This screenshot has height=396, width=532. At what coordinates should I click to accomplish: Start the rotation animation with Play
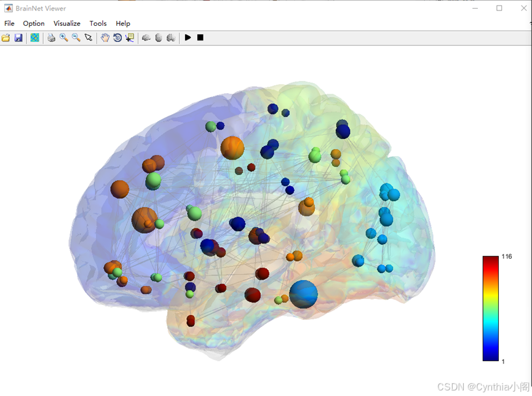(188, 38)
